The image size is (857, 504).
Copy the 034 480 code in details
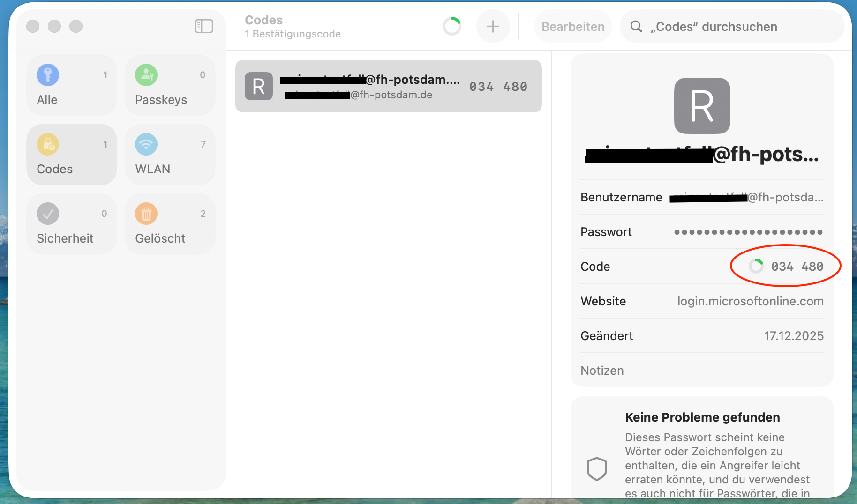(797, 267)
